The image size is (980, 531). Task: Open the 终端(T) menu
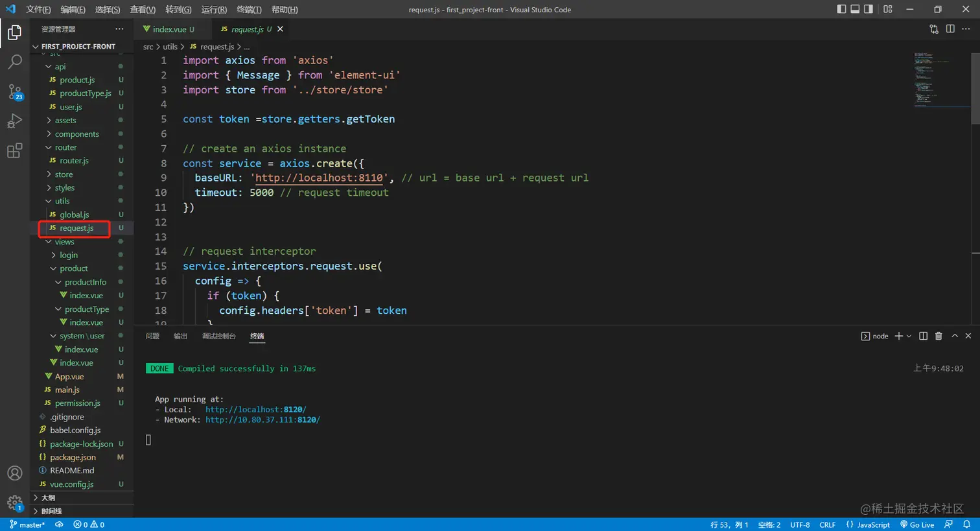point(249,10)
